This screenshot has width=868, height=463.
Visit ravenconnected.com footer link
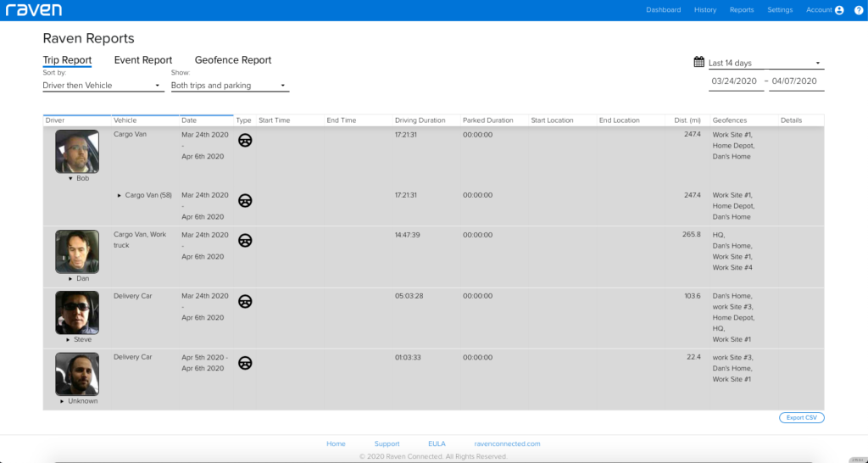[507, 443]
